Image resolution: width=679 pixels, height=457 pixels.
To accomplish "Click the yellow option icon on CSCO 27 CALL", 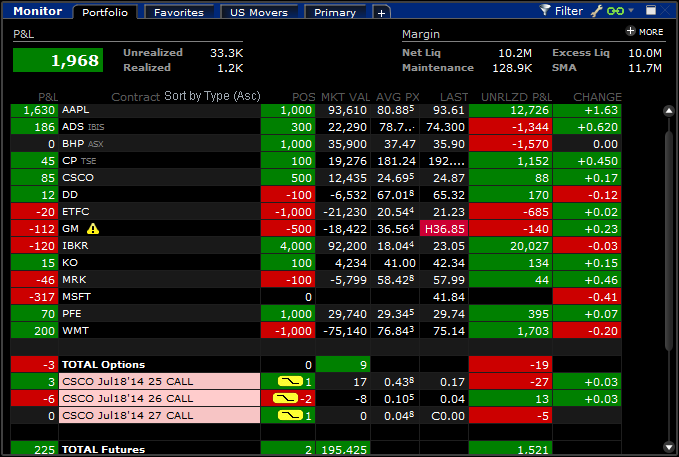I will 290,415.
